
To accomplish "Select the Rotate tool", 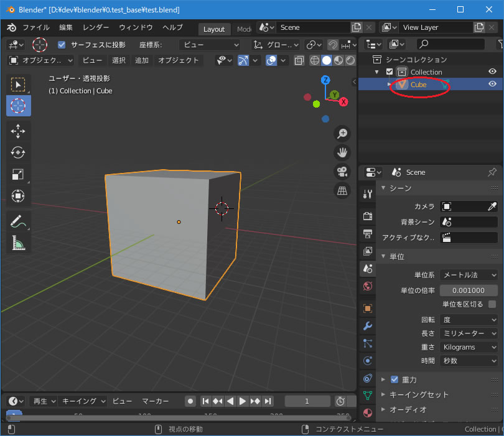I will coord(18,152).
